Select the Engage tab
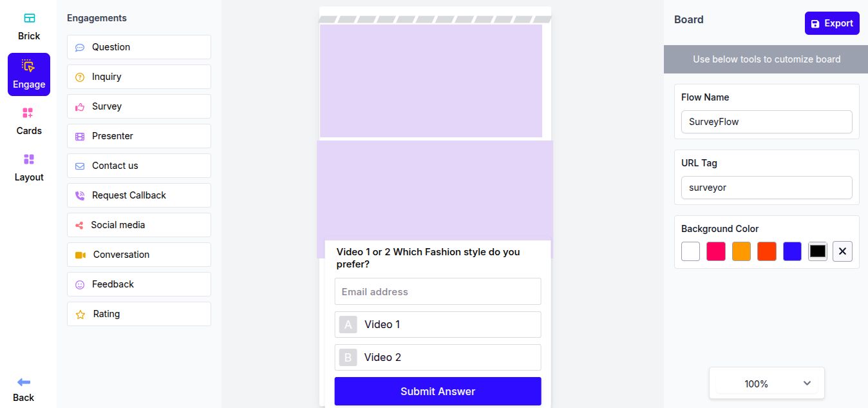Viewport: 868px width, 408px height. pyautogui.click(x=29, y=74)
